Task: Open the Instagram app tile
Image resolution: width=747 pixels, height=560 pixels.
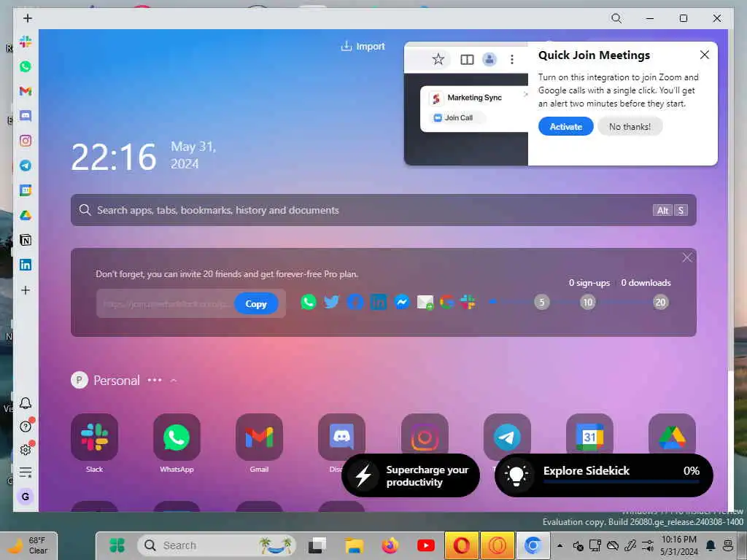Action: [425, 433]
